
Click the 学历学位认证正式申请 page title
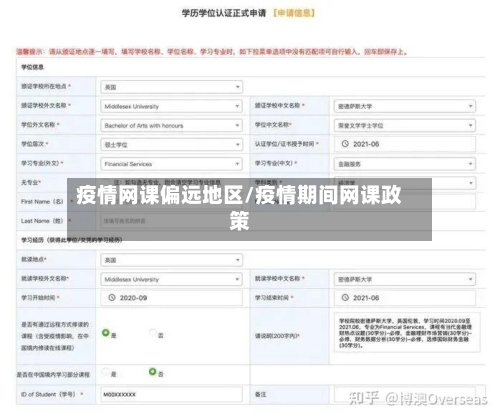pos(224,13)
